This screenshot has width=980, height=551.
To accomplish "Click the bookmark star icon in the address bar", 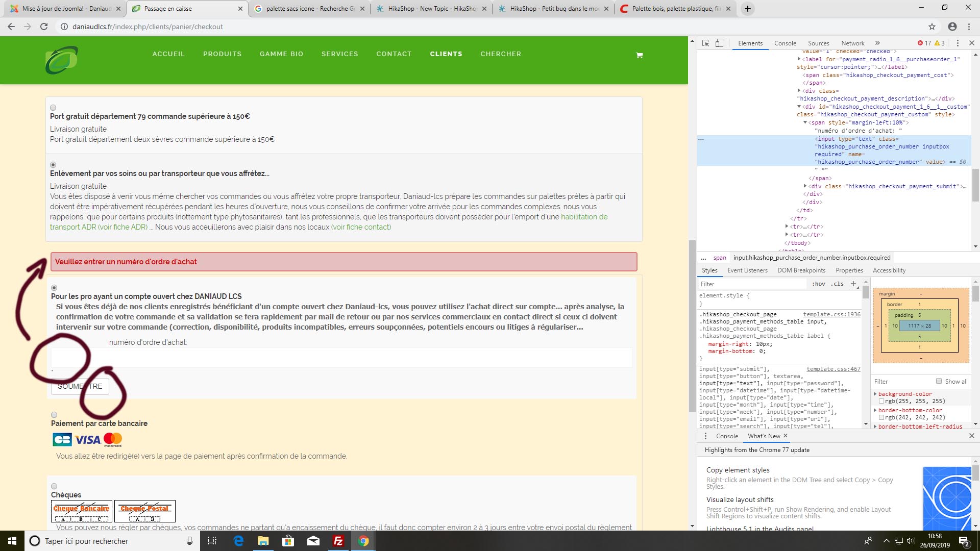I will [x=932, y=27].
